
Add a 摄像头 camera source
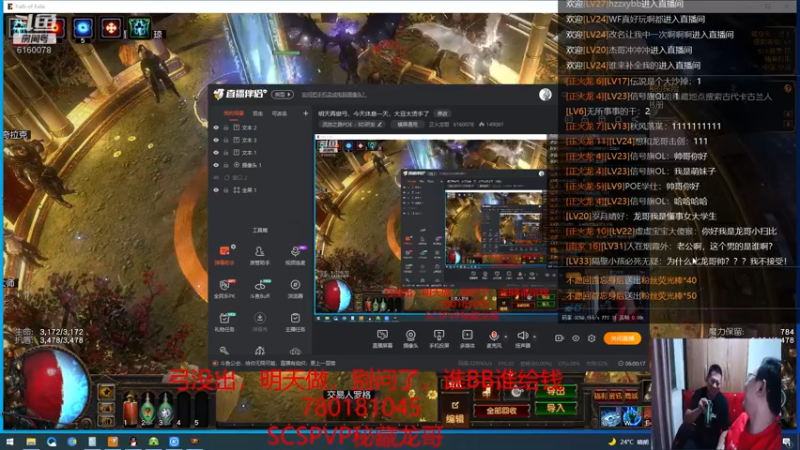pos(411,339)
